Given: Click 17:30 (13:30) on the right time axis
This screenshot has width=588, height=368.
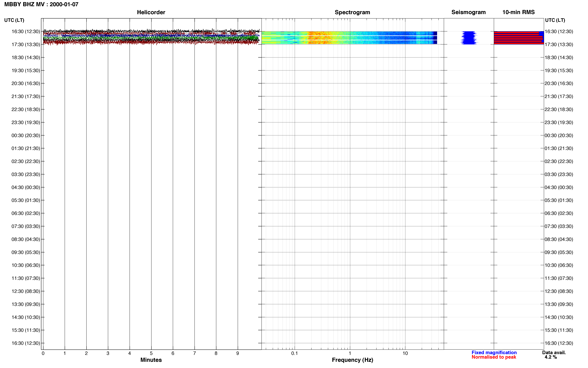Looking at the screenshot, I should [x=559, y=45].
